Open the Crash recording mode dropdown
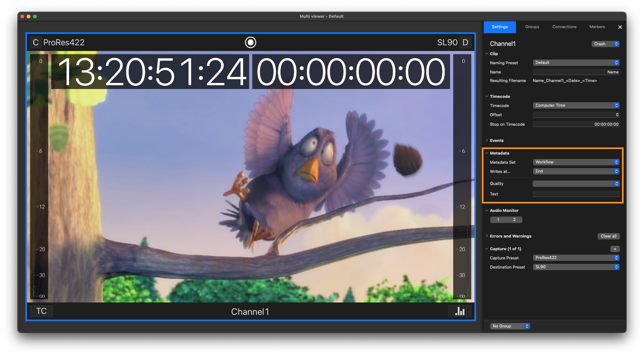The image size is (644, 356). point(605,44)
